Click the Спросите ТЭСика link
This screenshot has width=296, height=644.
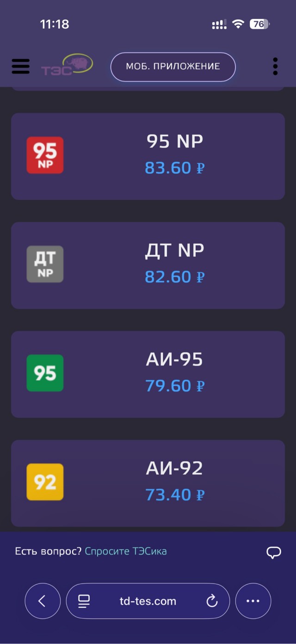tap(126, 551)
